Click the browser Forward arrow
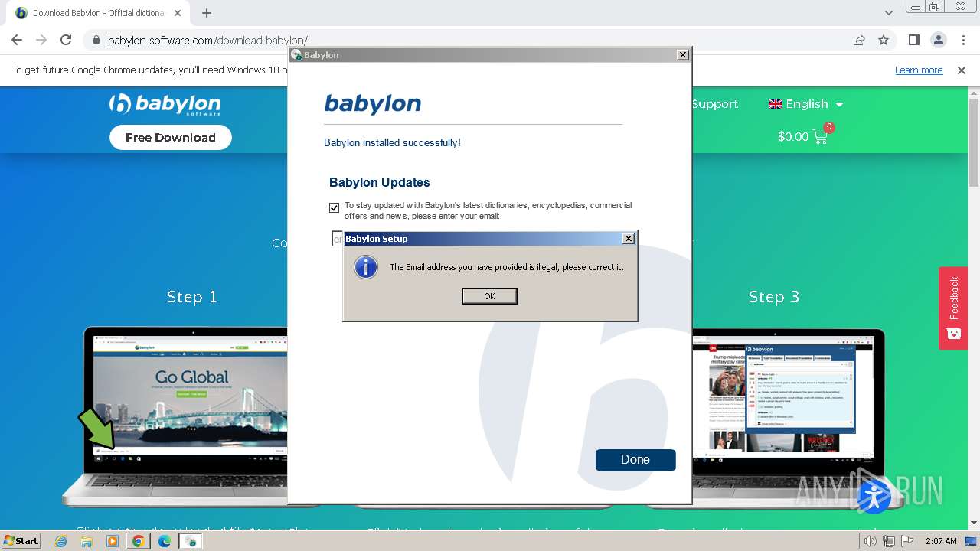 (x=41, y=40)
